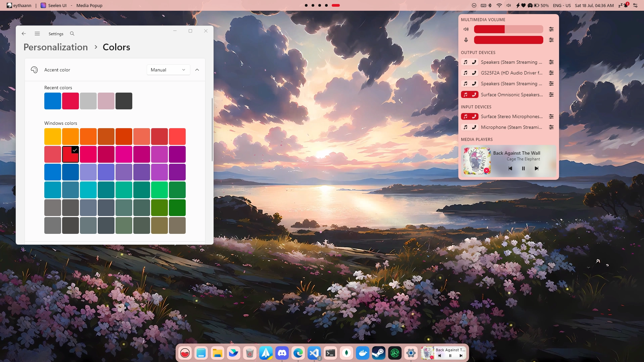Screen dimensions: 644x362
Task: Open MongoDB Compass leaf icon in dock
Action: (x=347, y=353)
